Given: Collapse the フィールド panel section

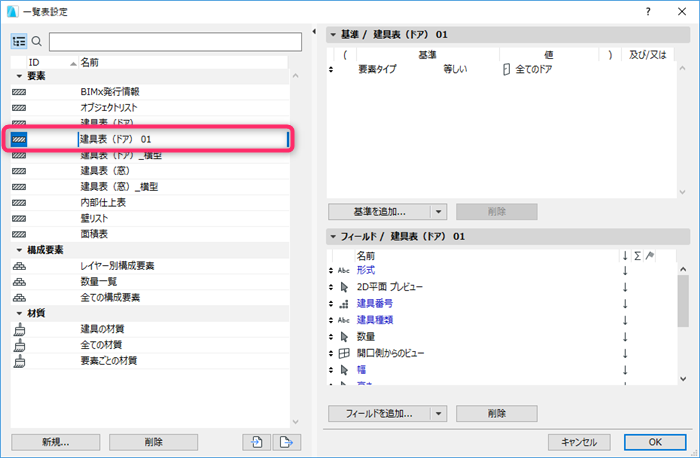Looking at the screenshot, I should click(333, 237).
